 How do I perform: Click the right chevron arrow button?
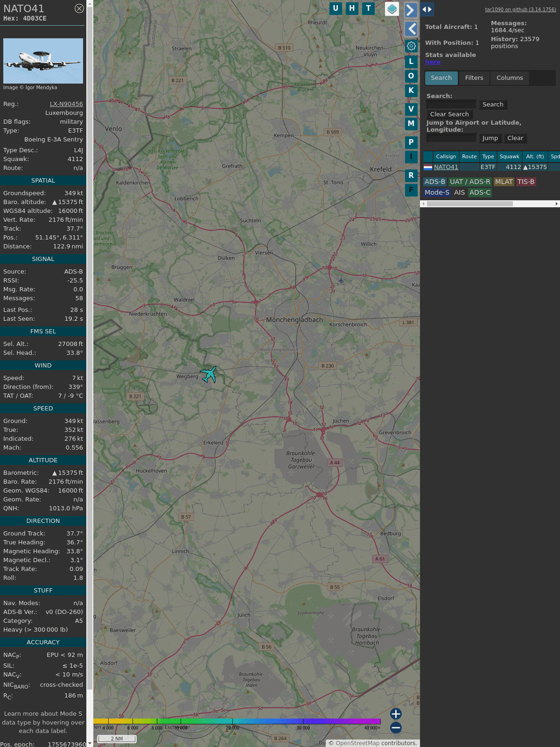click(411, 10)
